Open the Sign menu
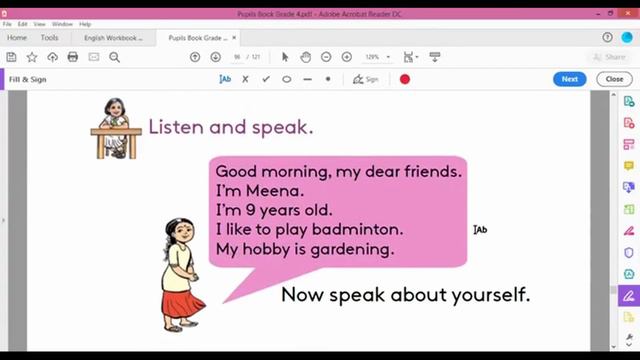The width and height of the screenshot is (640, 360). 366,79
